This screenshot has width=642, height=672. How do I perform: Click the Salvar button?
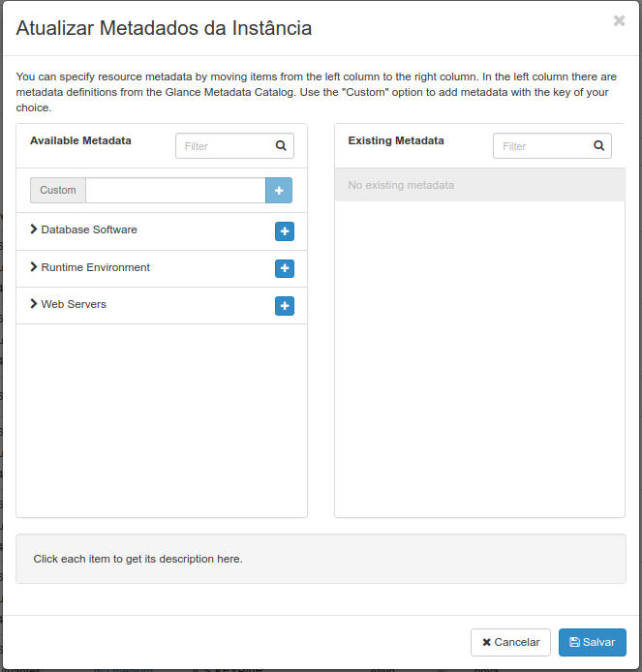(593, 642)
